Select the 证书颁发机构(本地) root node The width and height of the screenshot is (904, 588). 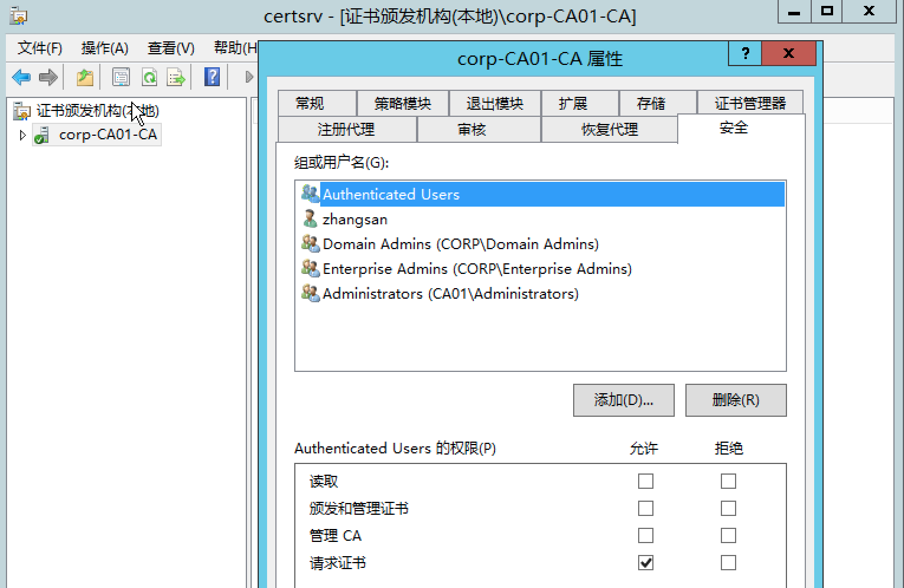click(x=97, y=111)
